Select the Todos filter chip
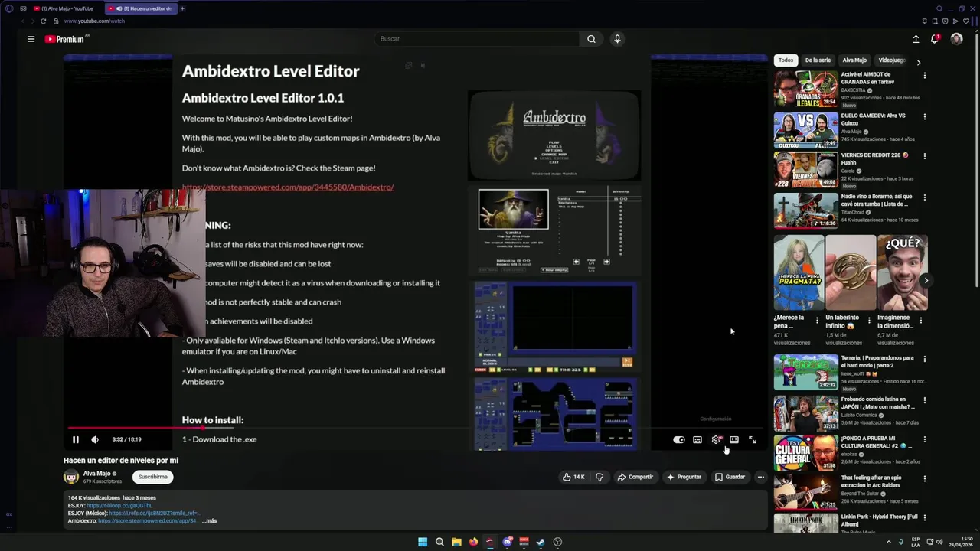The height and width of the screenshot is (551, 980). coord(786,60)
